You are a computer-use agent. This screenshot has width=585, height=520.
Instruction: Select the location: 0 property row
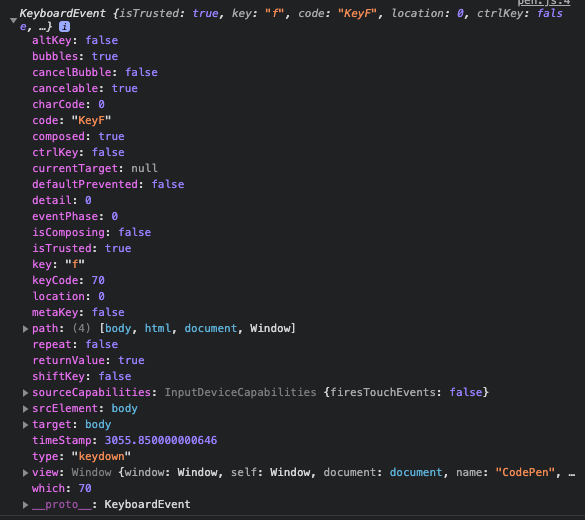pos(68,297)
